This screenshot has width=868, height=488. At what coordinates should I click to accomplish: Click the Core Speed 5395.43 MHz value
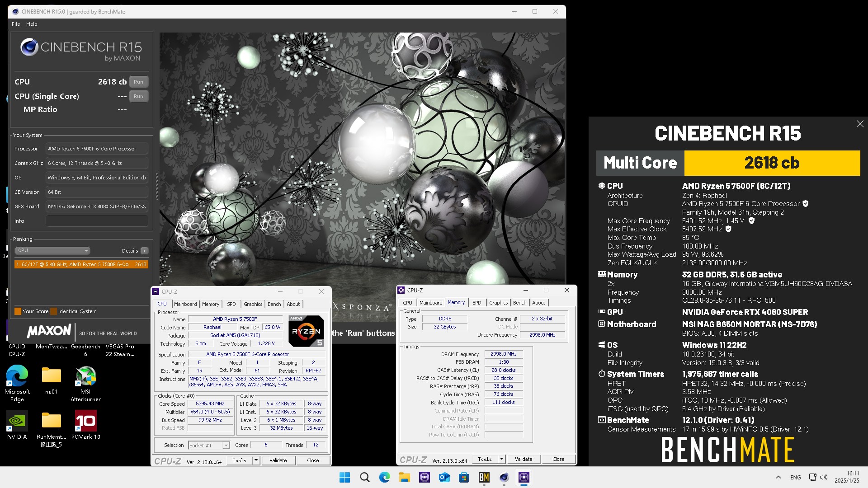(210, 404)
